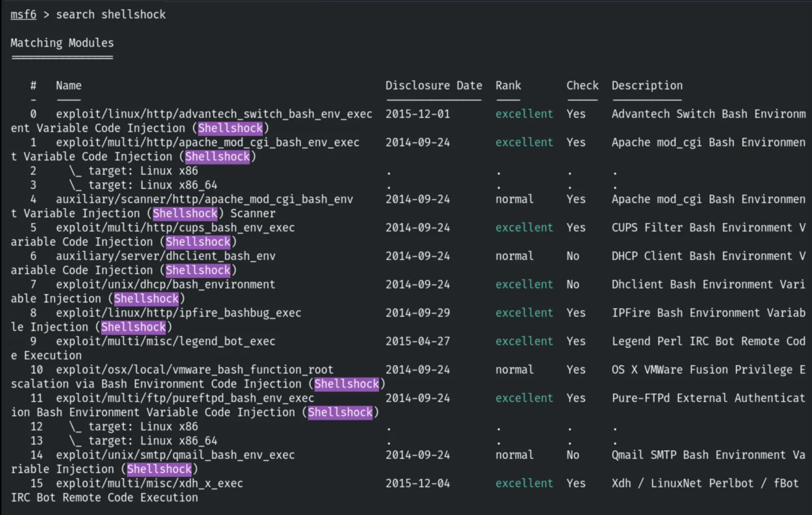Select the pureftpd_bash_env_exec module path
The image size is (812, 515).
(185, 398)
